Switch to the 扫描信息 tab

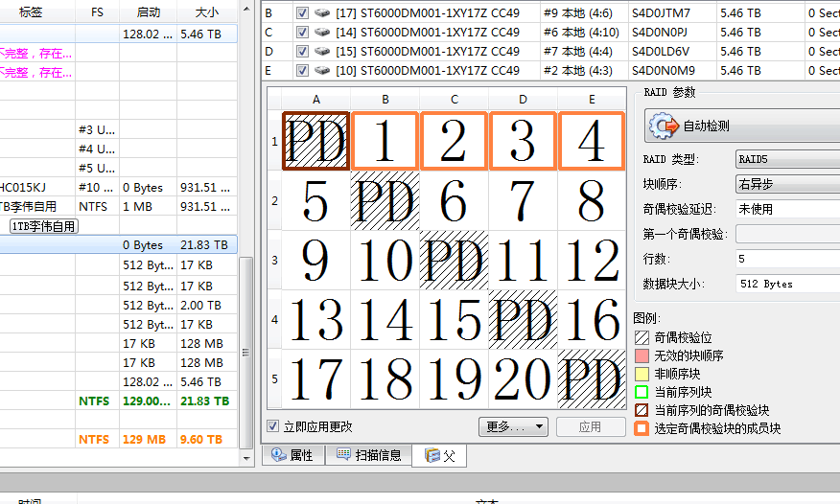pyautogui.click(x=369, y=455)
